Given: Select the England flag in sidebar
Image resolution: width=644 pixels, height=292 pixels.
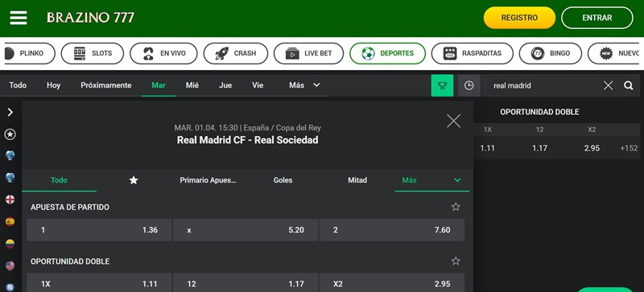Looking at the screenshot, I should tap(10, 199).
